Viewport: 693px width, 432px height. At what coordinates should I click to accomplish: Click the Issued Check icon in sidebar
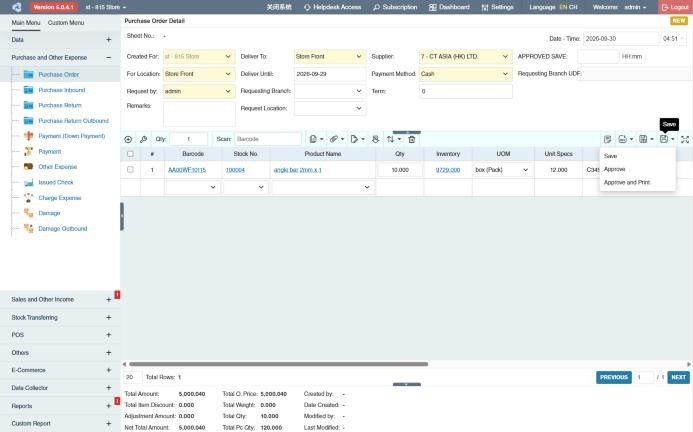click(x=28, y=182)
